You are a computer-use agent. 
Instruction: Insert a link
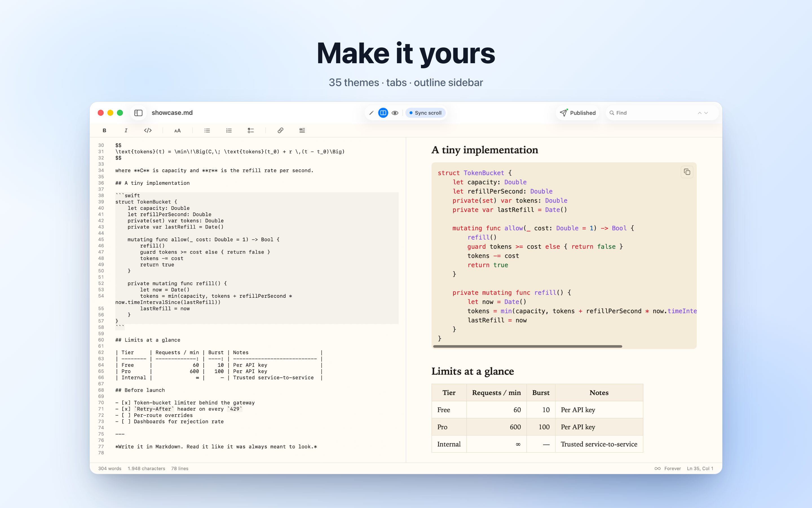point(281,130)
